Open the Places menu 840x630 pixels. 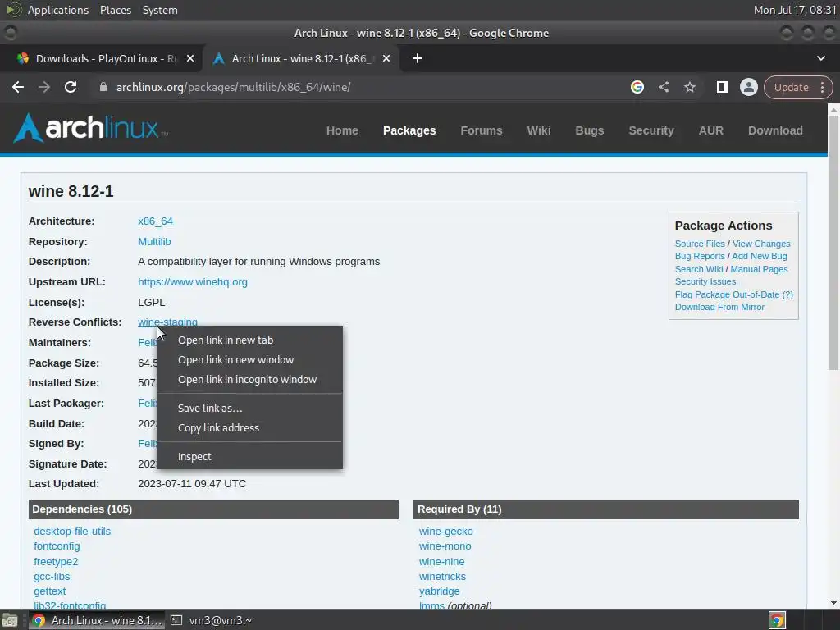[x=115, y=10]
